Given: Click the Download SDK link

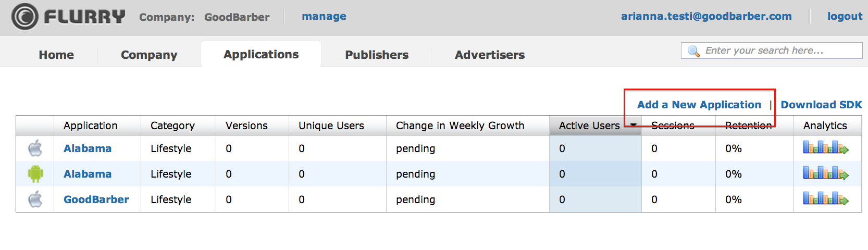Looking at the screenshot, I should pyautogui.click(x=821, y=105).
